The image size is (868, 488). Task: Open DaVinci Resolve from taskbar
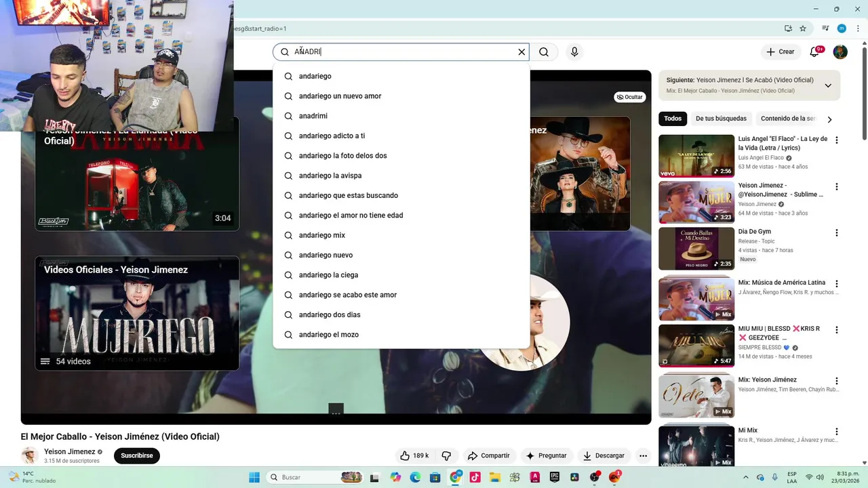point(574,477)
